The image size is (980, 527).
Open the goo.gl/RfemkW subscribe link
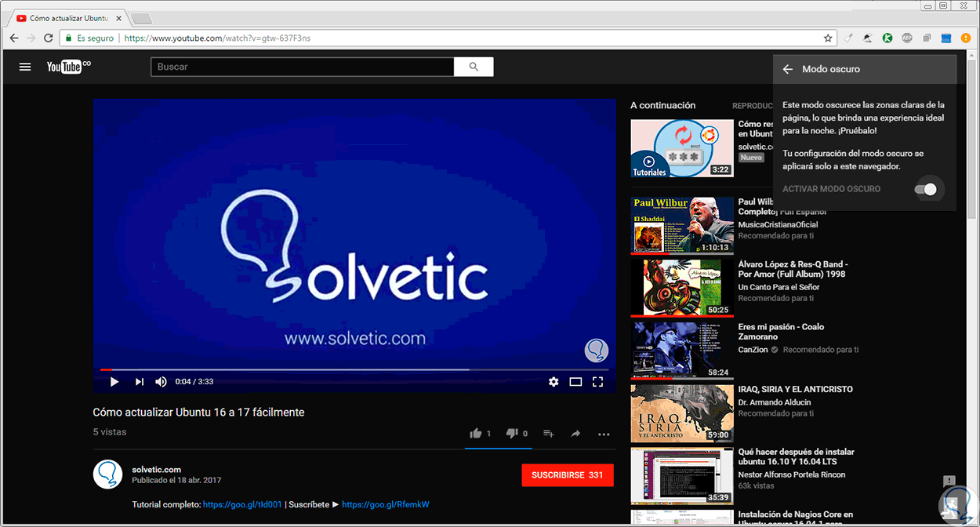click(386, 505)
